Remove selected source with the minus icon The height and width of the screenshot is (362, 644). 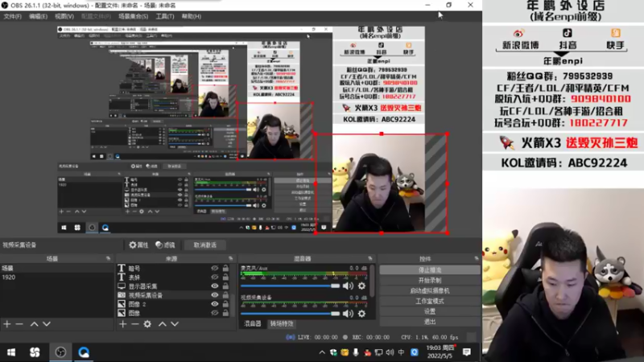(x=134, y=324)
